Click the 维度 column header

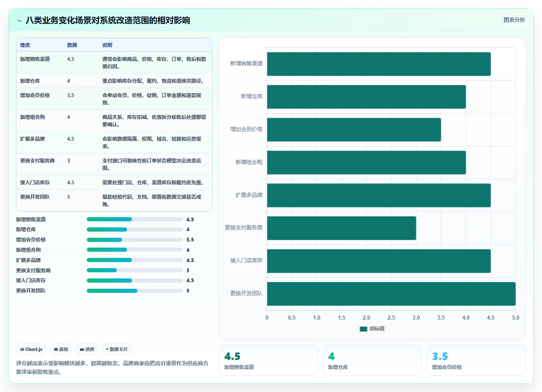[25, 45]
